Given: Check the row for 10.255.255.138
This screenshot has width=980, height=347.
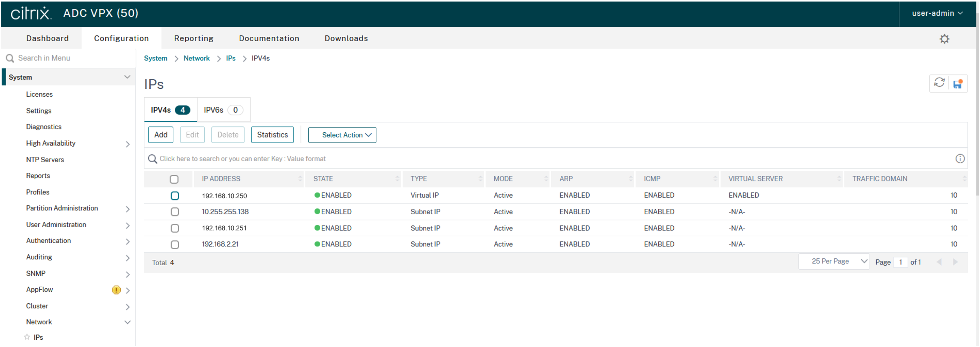Looking at the screenshot, I should click(175, 212).
